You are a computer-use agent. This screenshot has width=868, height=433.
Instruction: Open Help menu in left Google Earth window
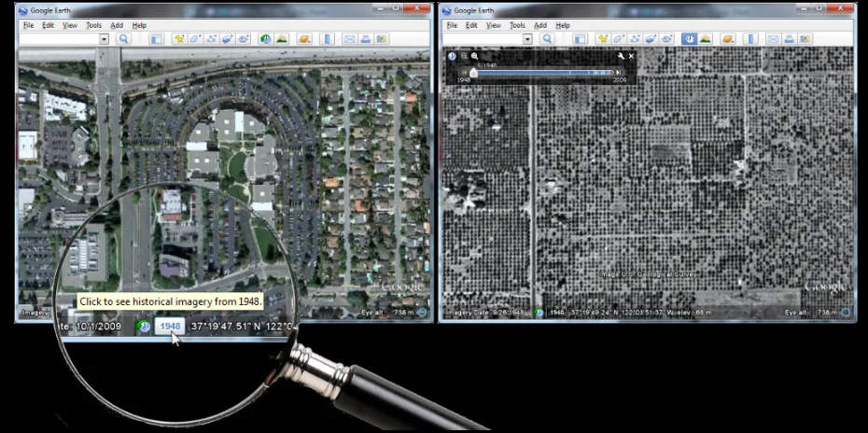[139, 25]
